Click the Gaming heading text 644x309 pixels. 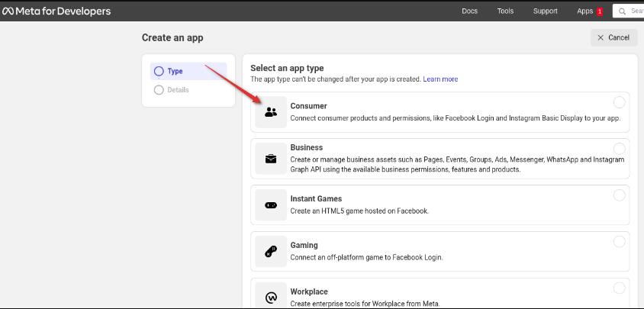point(304,246)
